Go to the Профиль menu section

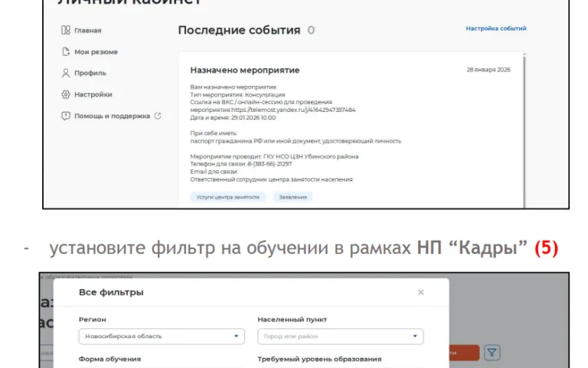pyautogui.click(x=90, y=74)
